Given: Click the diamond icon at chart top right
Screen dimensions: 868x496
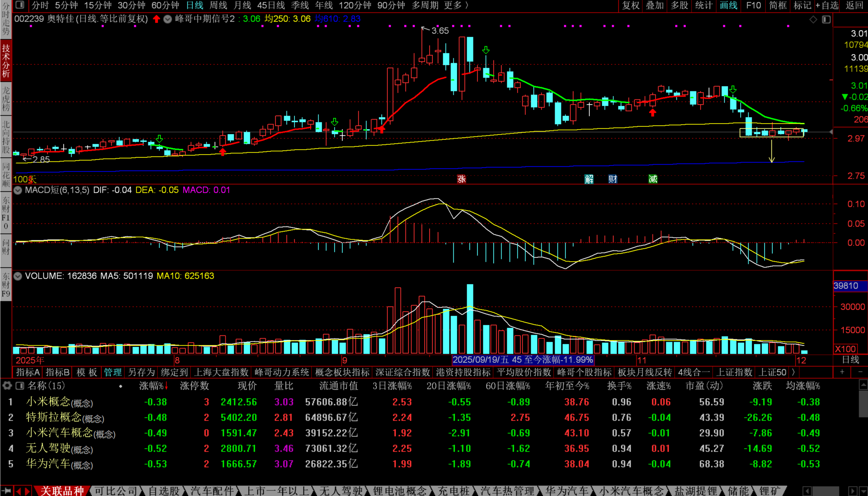Looking at the screenshot, I should click(813, 20).
